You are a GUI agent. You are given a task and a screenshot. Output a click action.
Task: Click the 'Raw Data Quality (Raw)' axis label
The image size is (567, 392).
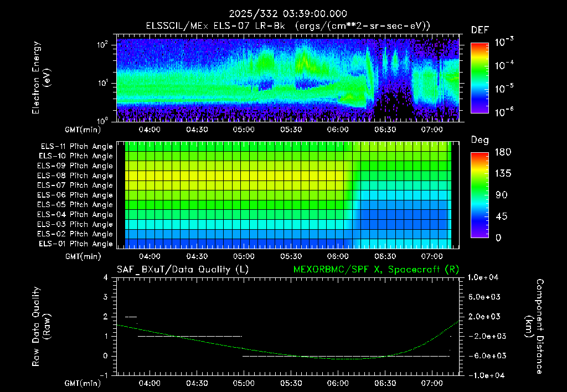(x=41, y=327)
